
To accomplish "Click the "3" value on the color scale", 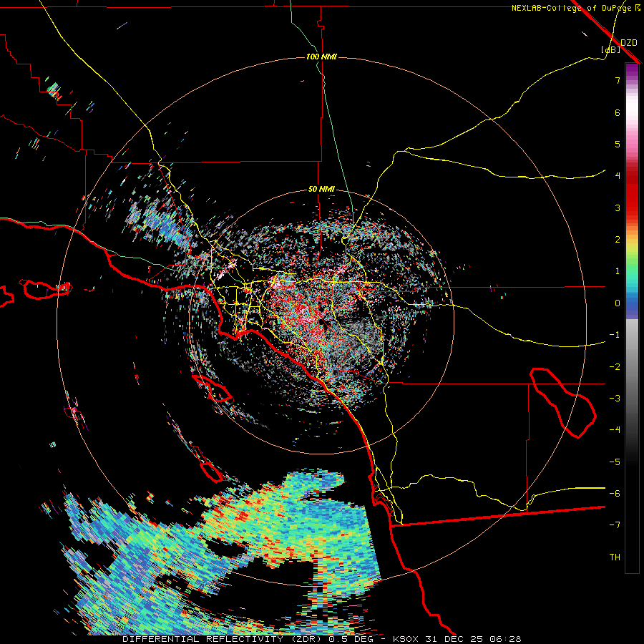I will (x=618, y=208).
